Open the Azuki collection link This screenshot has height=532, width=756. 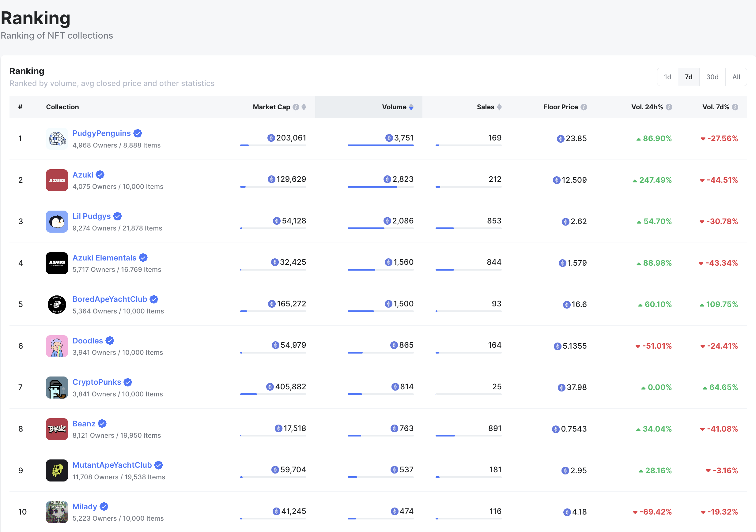[83, 175]
